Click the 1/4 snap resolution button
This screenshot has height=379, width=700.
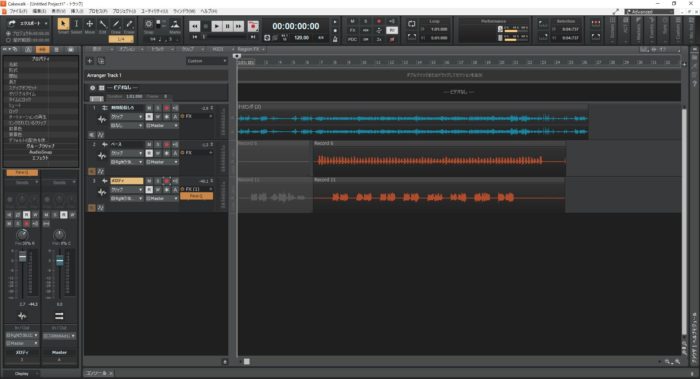tap(121, 39)
